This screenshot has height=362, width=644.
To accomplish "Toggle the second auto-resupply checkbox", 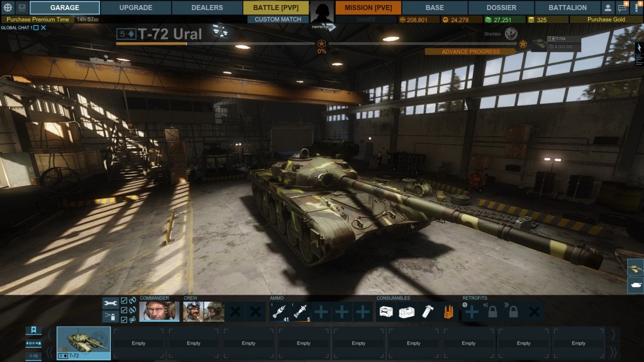I will (124, 310).
